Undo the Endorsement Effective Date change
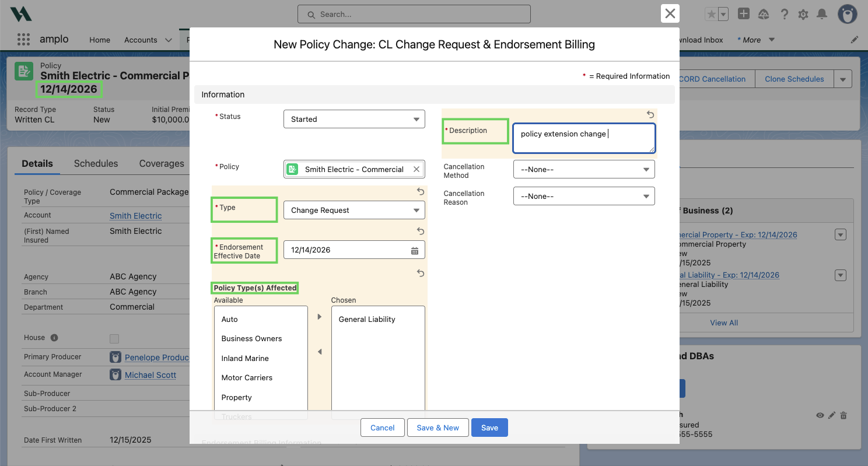This screenshot has height=466, width=868. coord(421,232)
